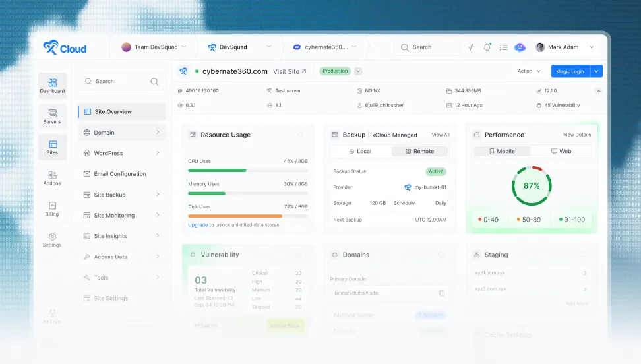Open the Addons sidebar icon
641x364 pixels.
(x=52, y=178)
